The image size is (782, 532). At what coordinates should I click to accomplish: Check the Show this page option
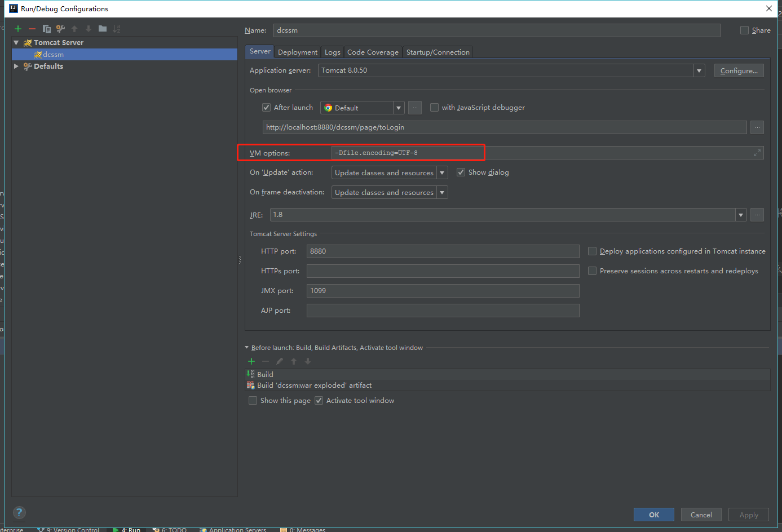tap(253, 401)
